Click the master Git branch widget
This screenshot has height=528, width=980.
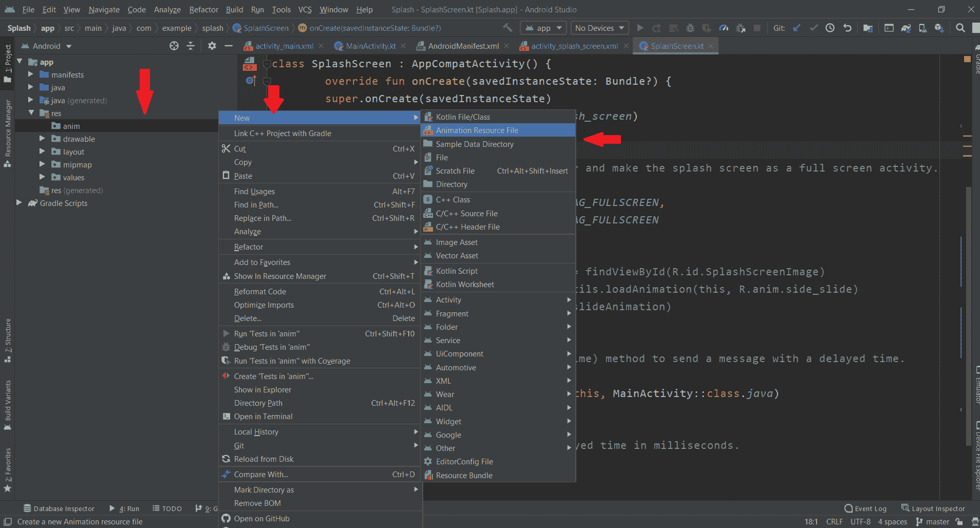933,521
